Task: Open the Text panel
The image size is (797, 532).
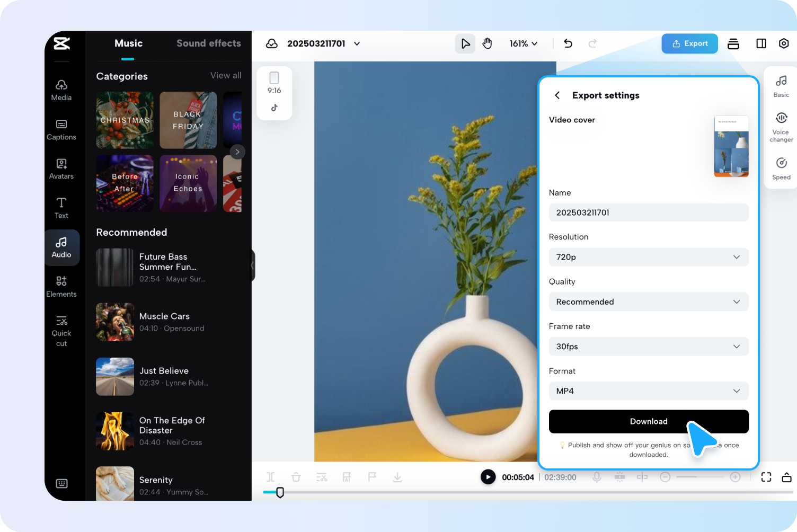Action: [61, 208]
